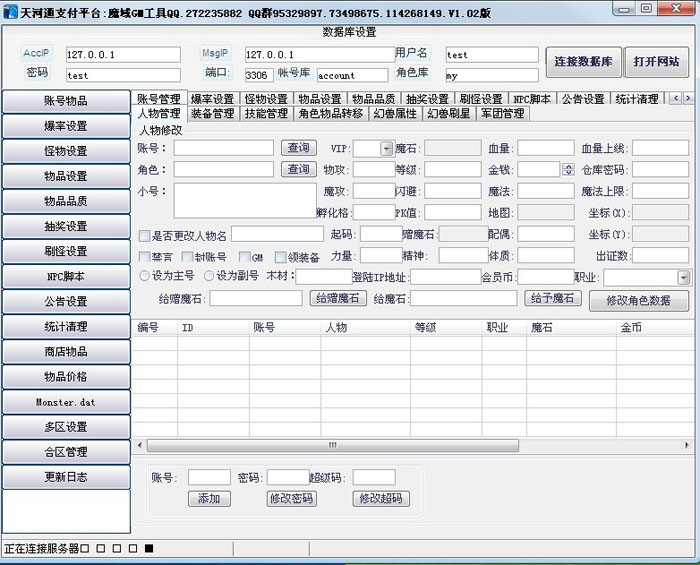Open the VIP dropdown
The width and height of the screenshot is (700, 565).
pos(387,148)
